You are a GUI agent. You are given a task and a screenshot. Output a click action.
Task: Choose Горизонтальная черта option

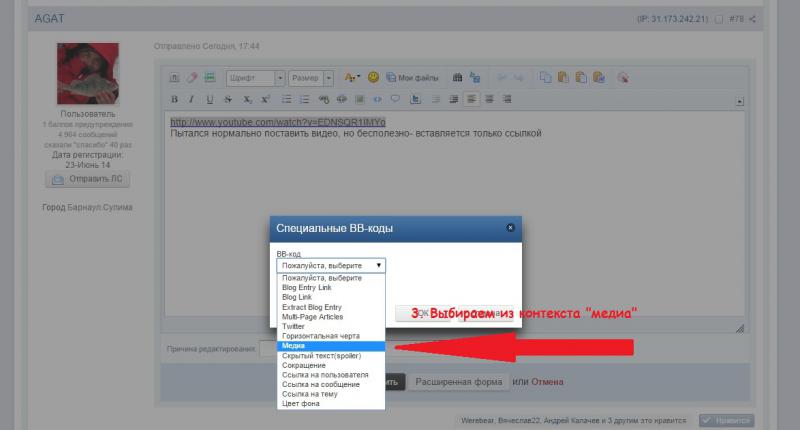pyautogui.click(x=331, y=336)
